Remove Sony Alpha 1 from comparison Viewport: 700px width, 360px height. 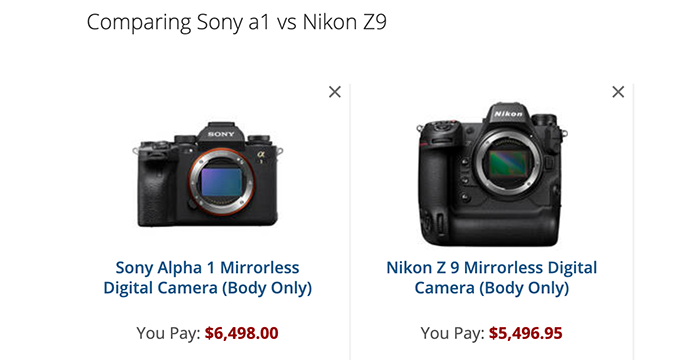[335, 92]
